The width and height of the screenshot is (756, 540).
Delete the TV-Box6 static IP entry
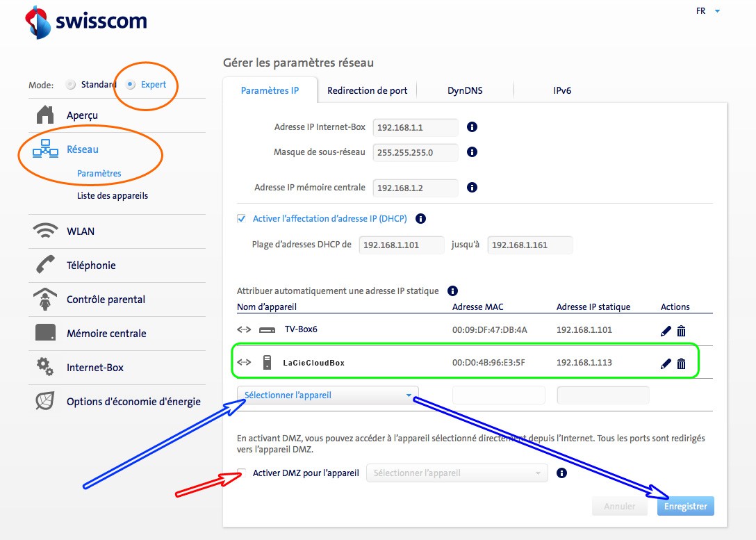(x=681, y=331)
